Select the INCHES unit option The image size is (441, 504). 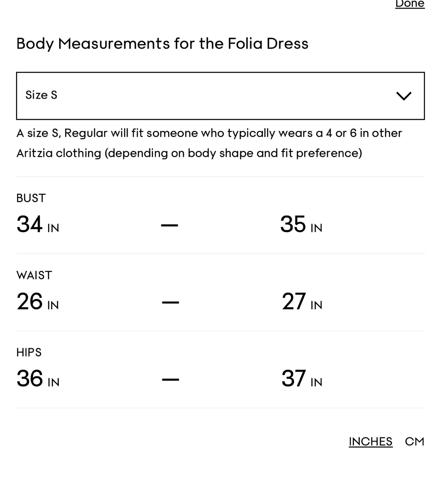click(x=370, y=441)
